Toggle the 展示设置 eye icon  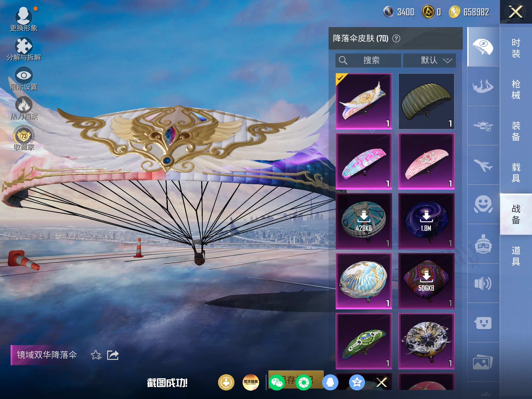point(24,75)
